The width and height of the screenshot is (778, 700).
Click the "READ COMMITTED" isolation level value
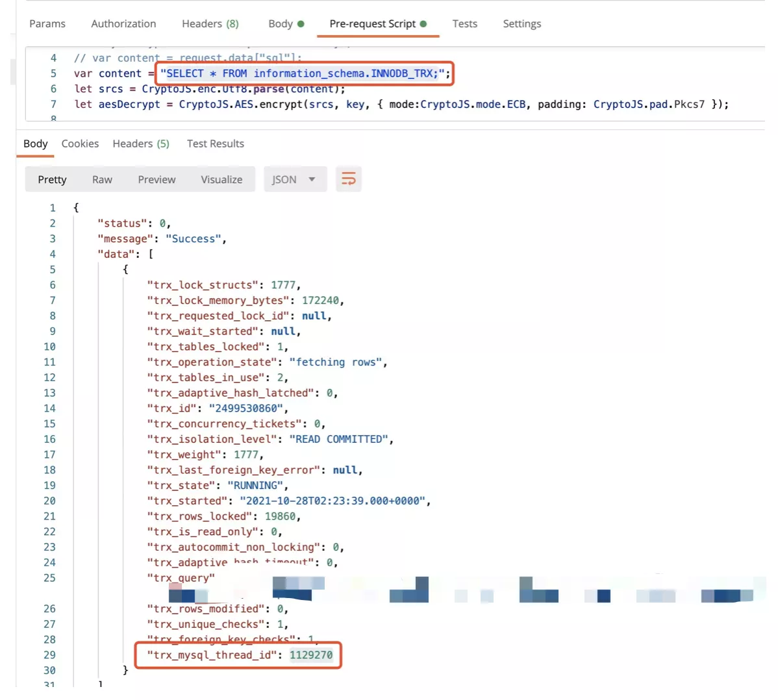(x=339, y=439)
